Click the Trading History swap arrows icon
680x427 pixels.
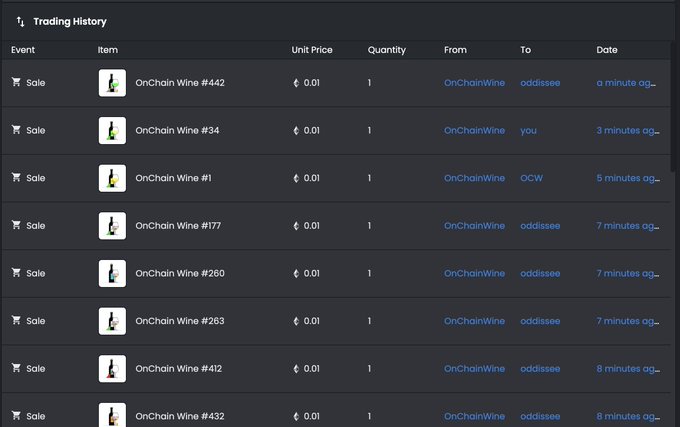(20, 22)
